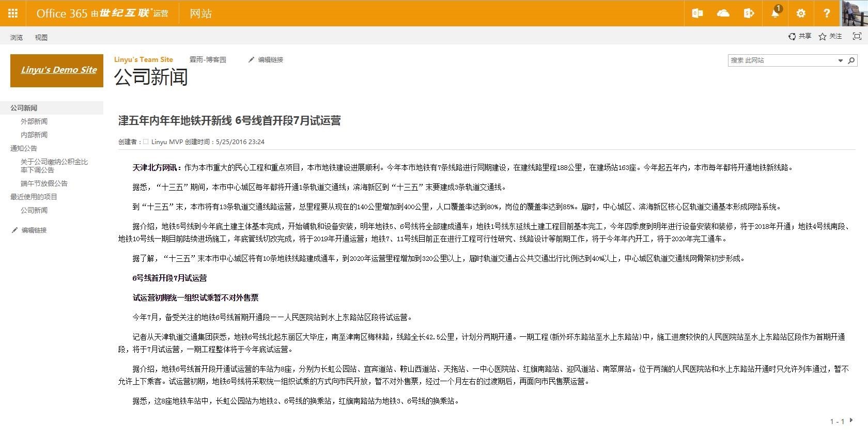Click the search magnifier icon
Viewport: 868px width, 437px height.
851,60
